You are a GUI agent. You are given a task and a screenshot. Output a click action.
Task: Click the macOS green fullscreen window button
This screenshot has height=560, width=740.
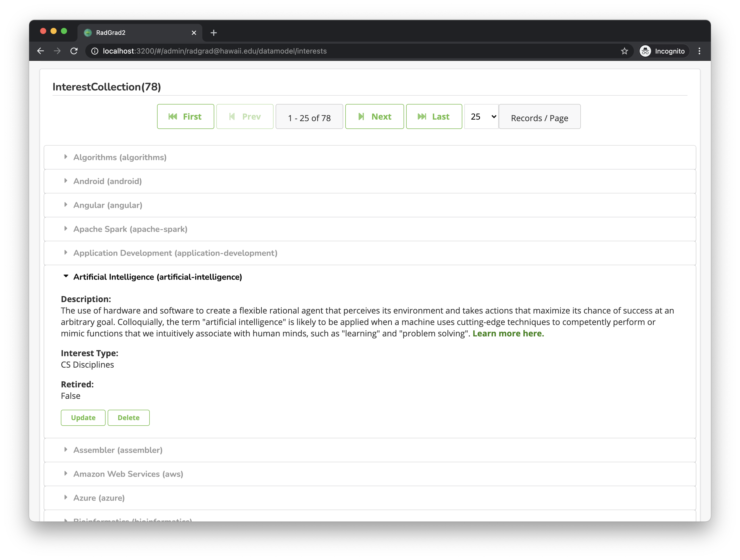coord(64,31)
